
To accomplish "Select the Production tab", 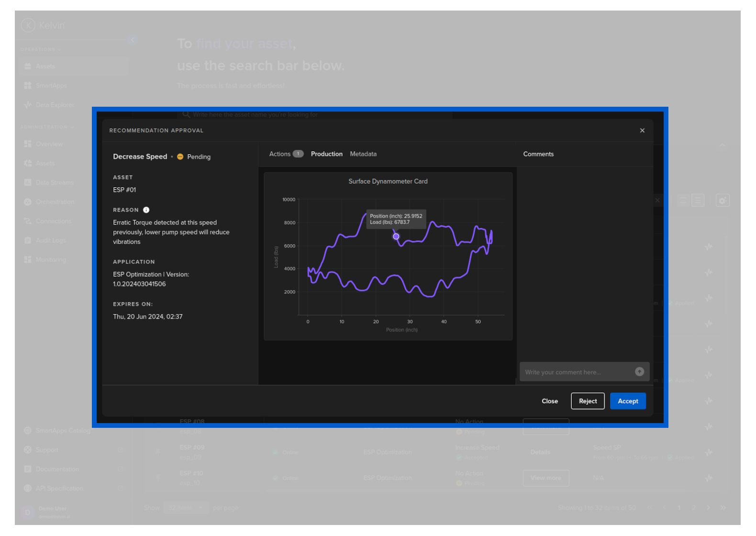I will [327, 154].
